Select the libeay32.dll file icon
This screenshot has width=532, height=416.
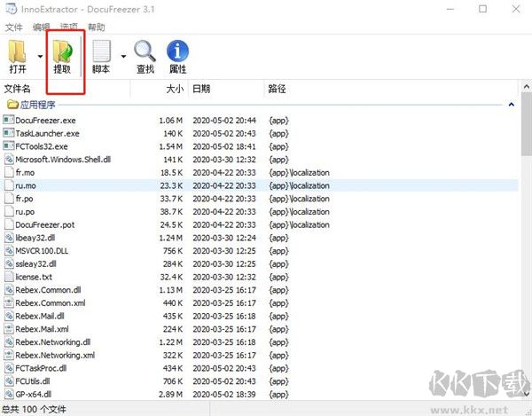(9, 238)
